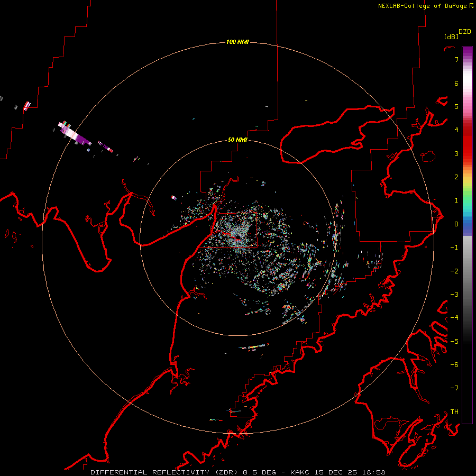Click the 100 NMI range ring label

[237, 42]
